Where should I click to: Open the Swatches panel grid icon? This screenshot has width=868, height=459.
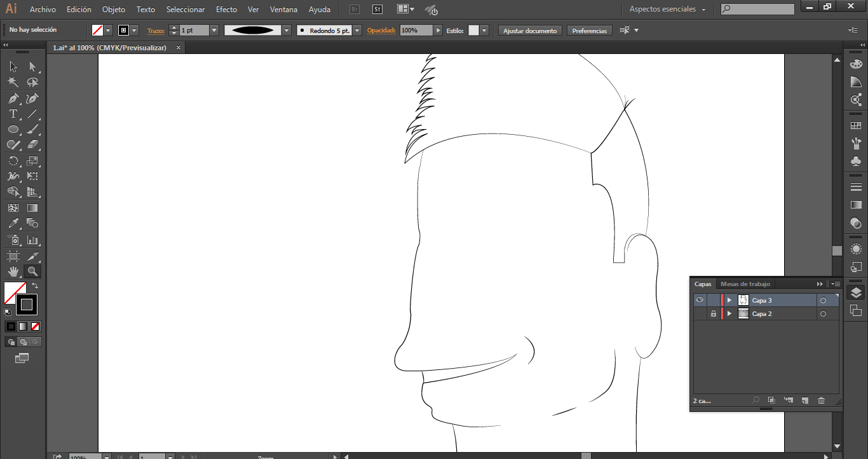click(x=856, y=126)
